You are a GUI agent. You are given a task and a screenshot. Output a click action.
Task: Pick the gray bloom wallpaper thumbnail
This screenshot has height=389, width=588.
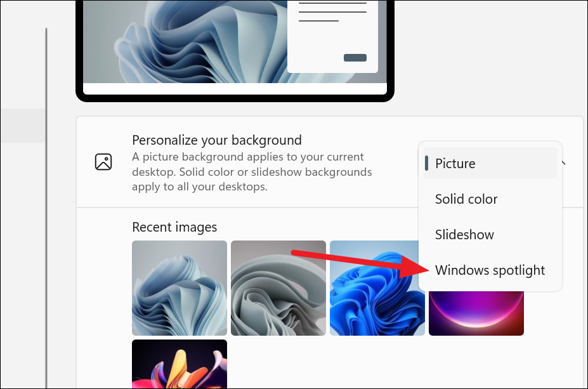(278, 288)
